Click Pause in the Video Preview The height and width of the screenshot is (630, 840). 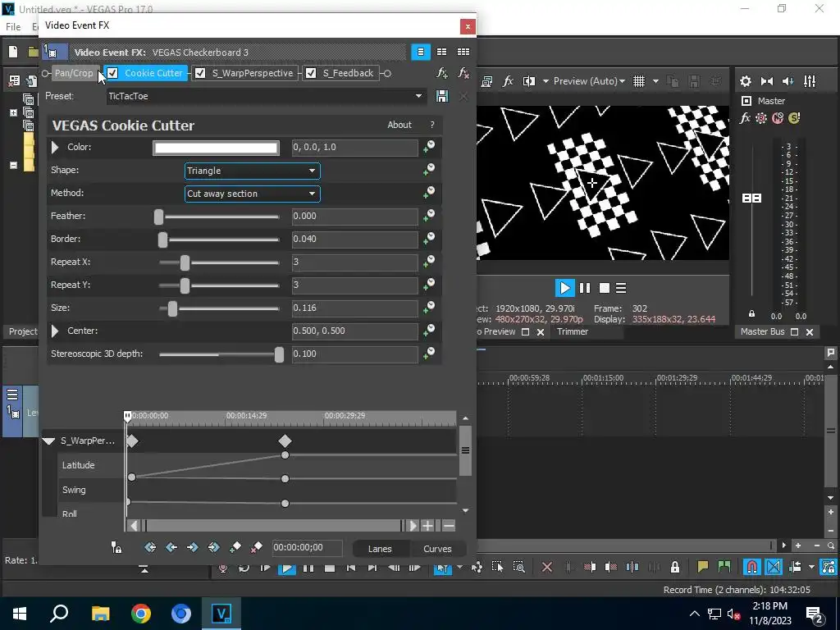coord(585,288)
